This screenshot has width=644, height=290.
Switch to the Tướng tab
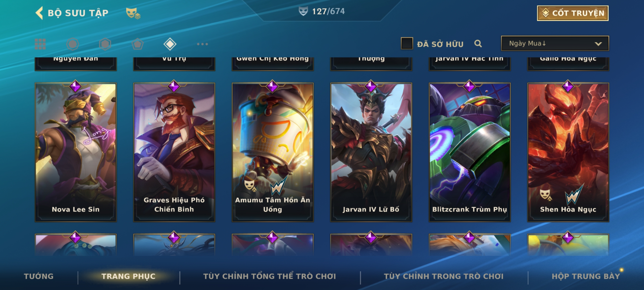pos(39,276)
